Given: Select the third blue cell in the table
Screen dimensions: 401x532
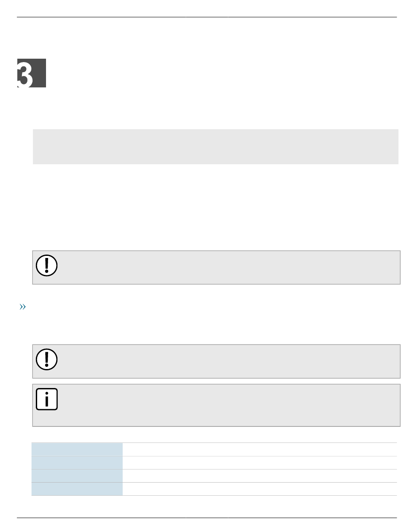Looking at the screenshot, I should (77, 475).
